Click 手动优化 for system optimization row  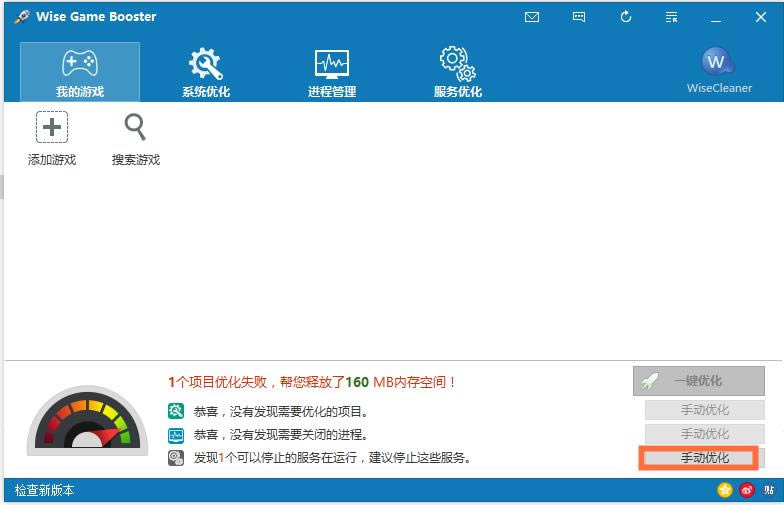point(704,410)
